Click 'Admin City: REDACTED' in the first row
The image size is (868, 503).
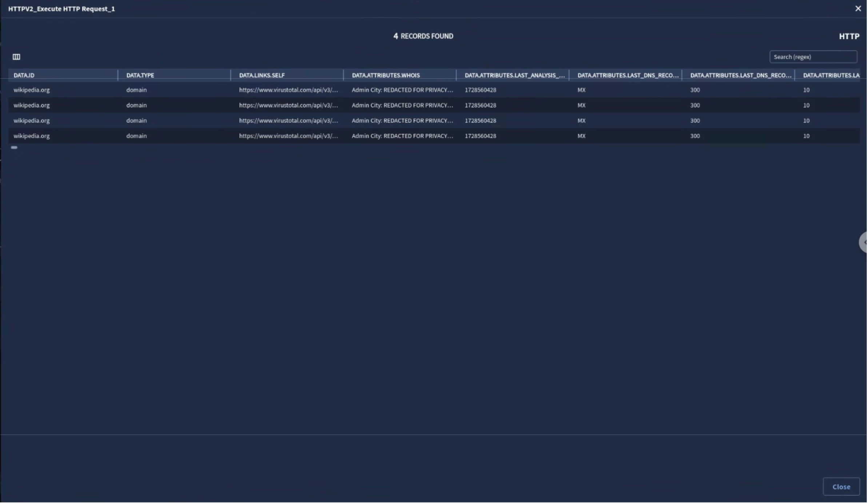click(403, 90)
